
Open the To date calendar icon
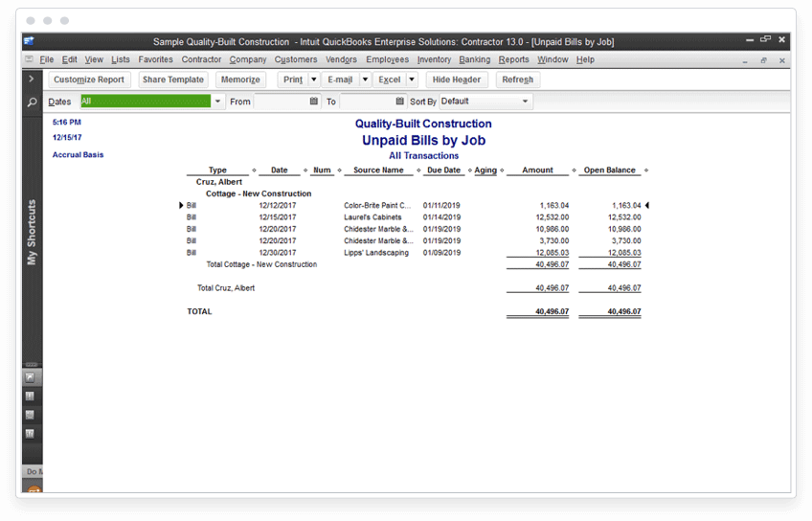click(400, 101)
